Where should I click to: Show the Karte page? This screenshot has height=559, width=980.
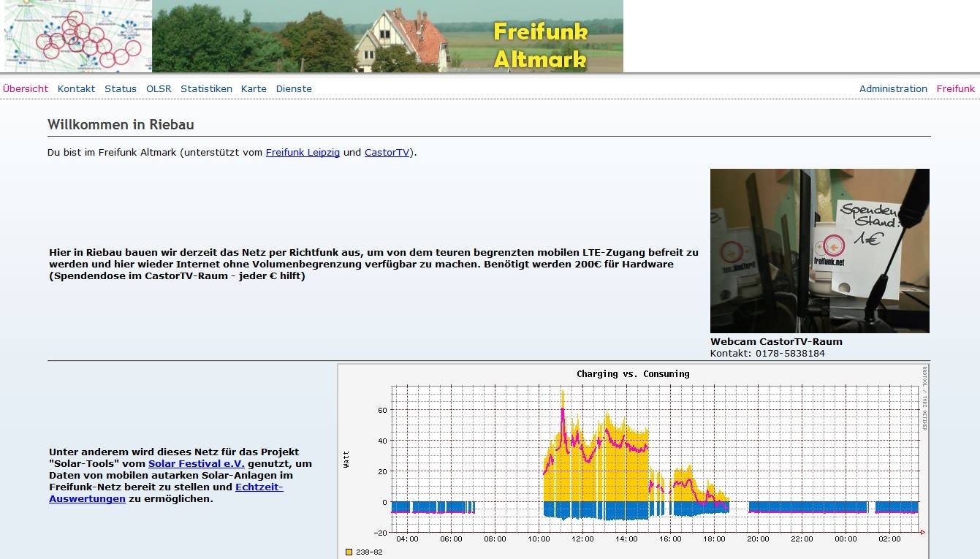(x=254, y=88)
